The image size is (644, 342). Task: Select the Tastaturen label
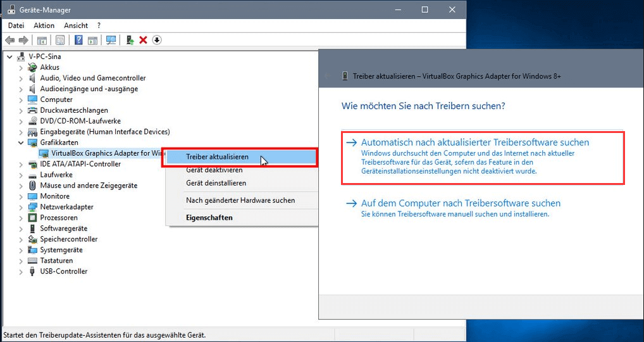[x=56, y=260]
